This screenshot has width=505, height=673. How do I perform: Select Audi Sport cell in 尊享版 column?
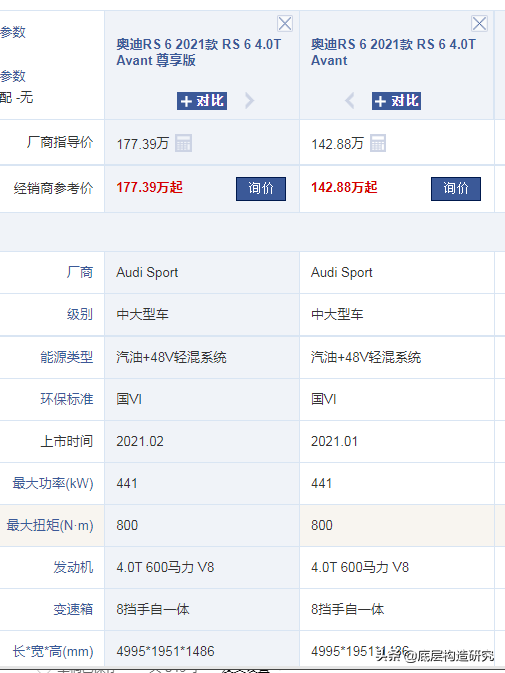pos(147,273)
